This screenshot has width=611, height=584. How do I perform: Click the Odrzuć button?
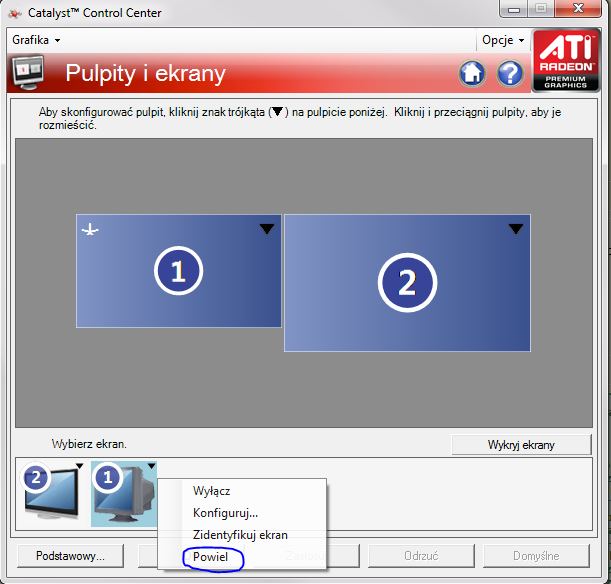[421, 556]
